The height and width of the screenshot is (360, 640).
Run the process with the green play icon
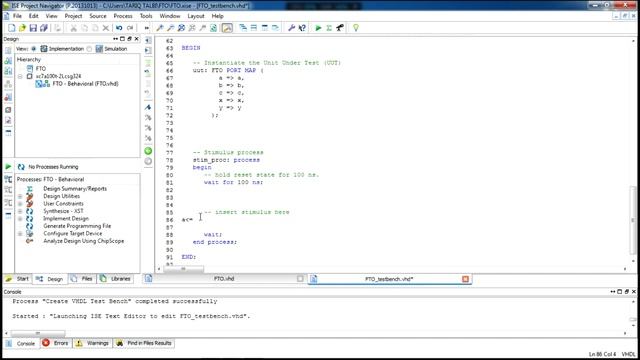tap(318, 28)
